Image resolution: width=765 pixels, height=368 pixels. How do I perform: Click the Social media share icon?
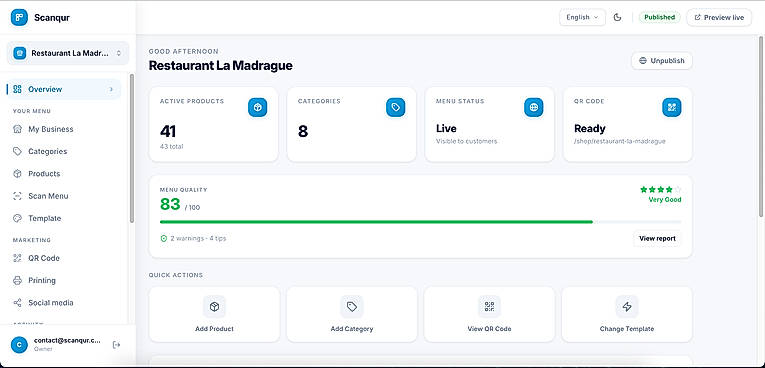click(x=18, y=303)
